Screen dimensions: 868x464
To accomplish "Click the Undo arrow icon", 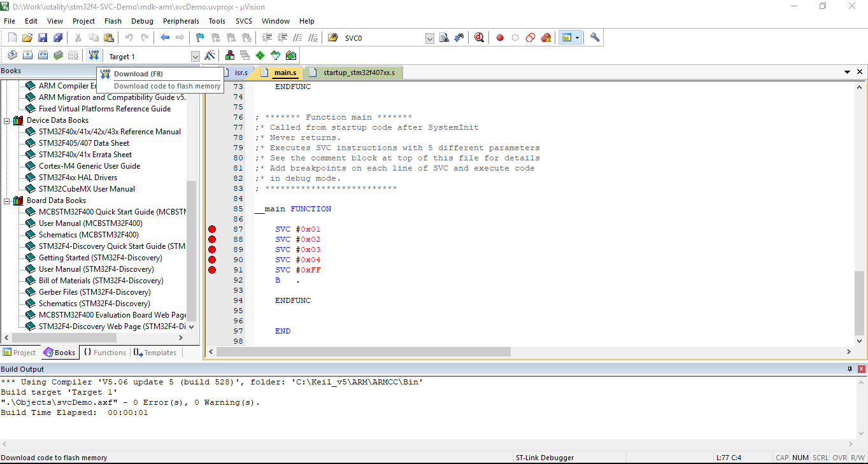I will [129, 38].
